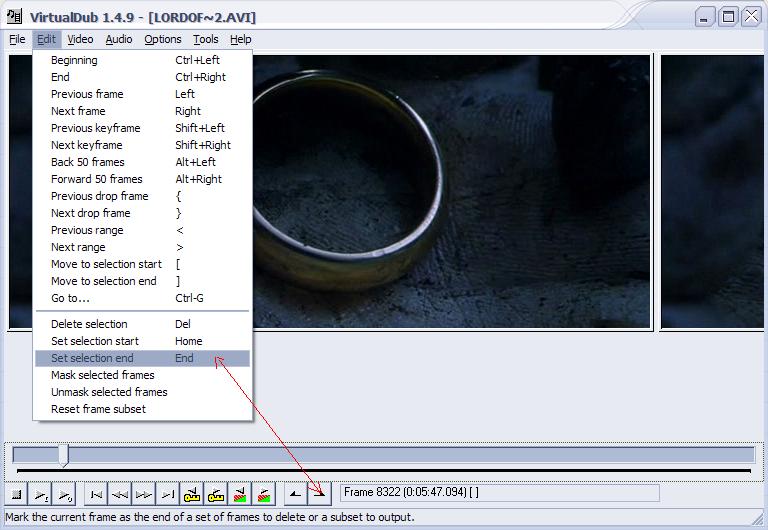Image resolution: width=768 pixels, height=530 pixels.
Task: Click Move to selection end
Action: (143, 281)
